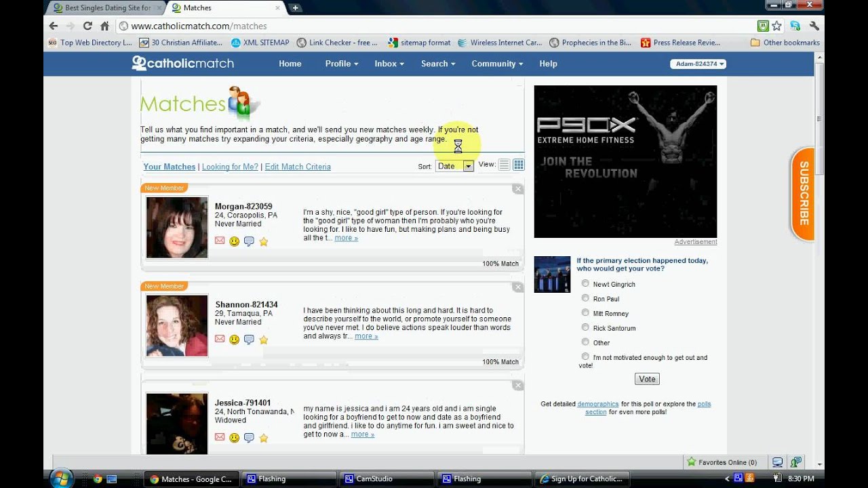The width and height of the screenshot is (868, 488).
Task: Select Ron Paul poll option
Action: coord(585,298)
